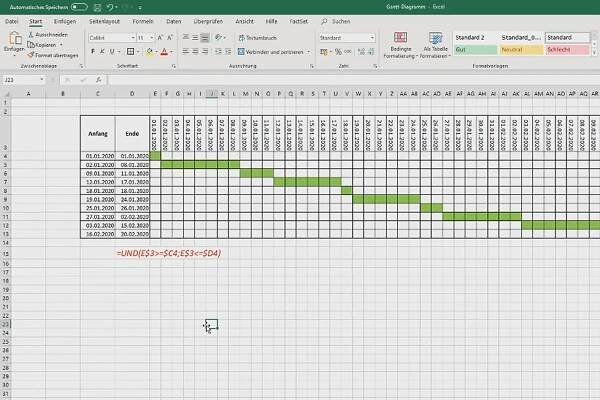Click Verbinden und zentrieren button
Screen dimensions: 600x400
(268, 49)
